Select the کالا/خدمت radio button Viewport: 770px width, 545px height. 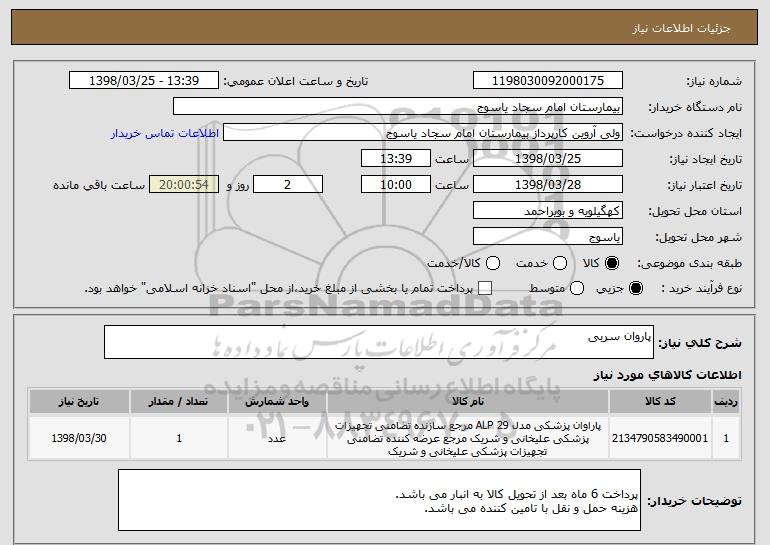tap(493, 263)
